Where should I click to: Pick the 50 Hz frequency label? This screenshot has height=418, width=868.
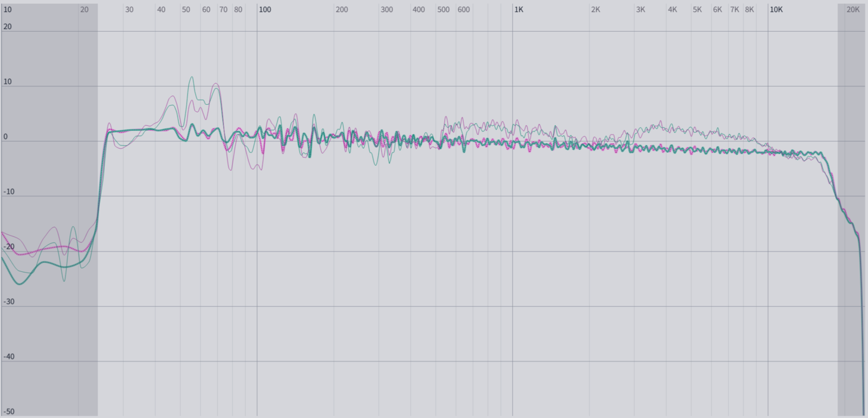coord(186,10)
